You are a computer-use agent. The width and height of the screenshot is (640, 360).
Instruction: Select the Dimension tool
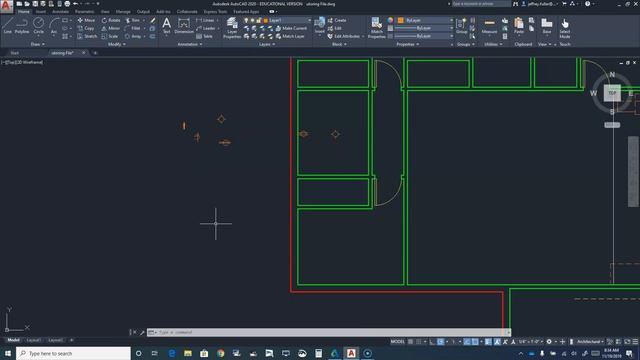[x=184, y=25]
